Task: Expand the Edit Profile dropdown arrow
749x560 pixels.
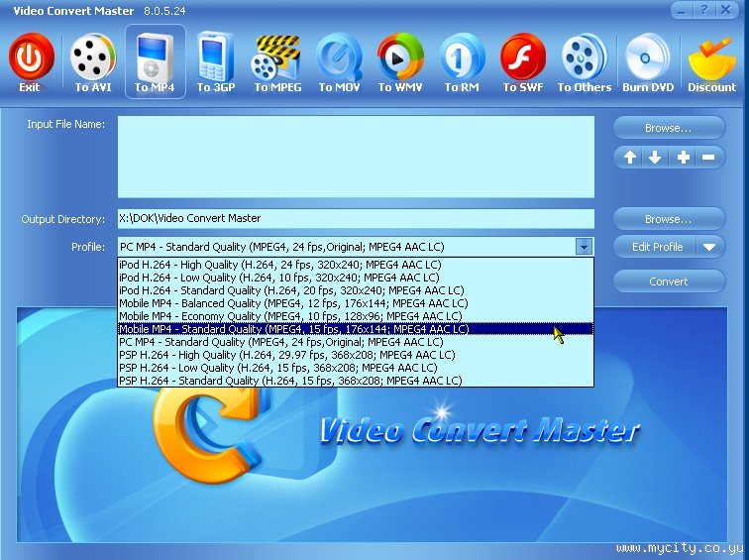Action: pyautogui.click(x=709, y=247)
